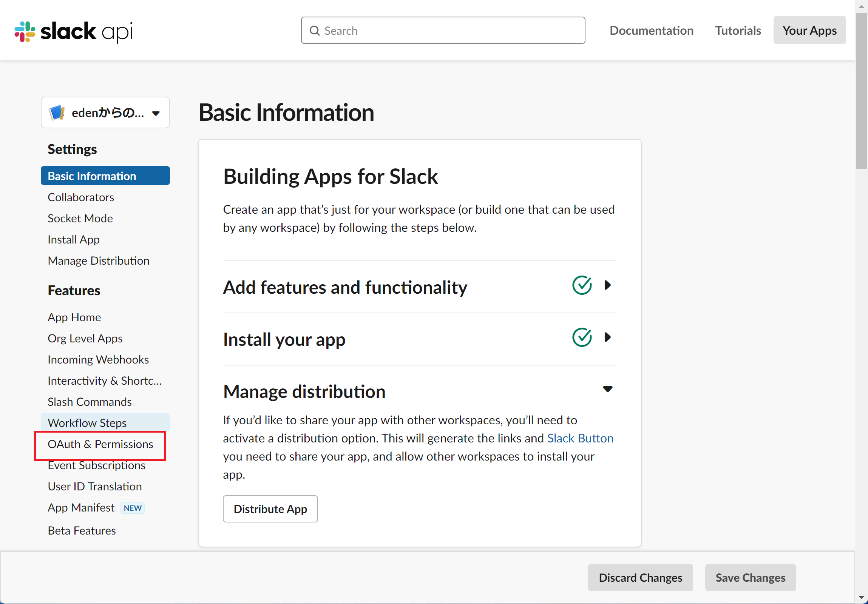Open App Home feature page
The height and width of the screenshot is (604, 868).
coord(74,317)
